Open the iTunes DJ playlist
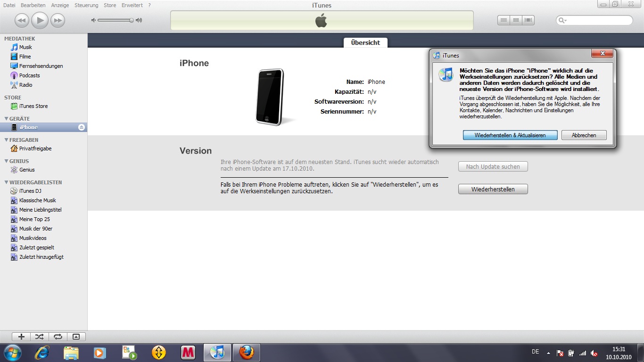The height and width of the screenshot is (362, 644). [30, 191]
